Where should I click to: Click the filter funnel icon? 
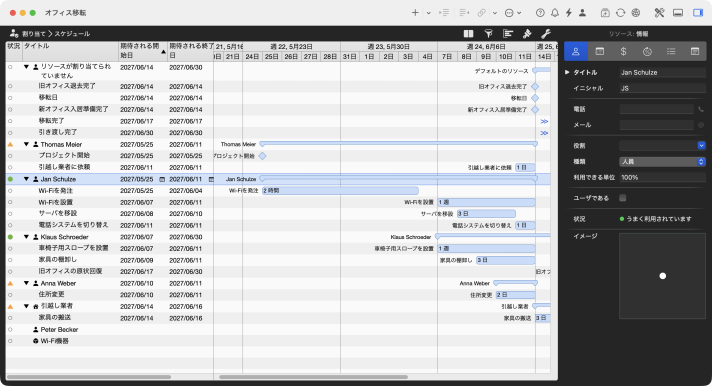[x=489, y=34]
